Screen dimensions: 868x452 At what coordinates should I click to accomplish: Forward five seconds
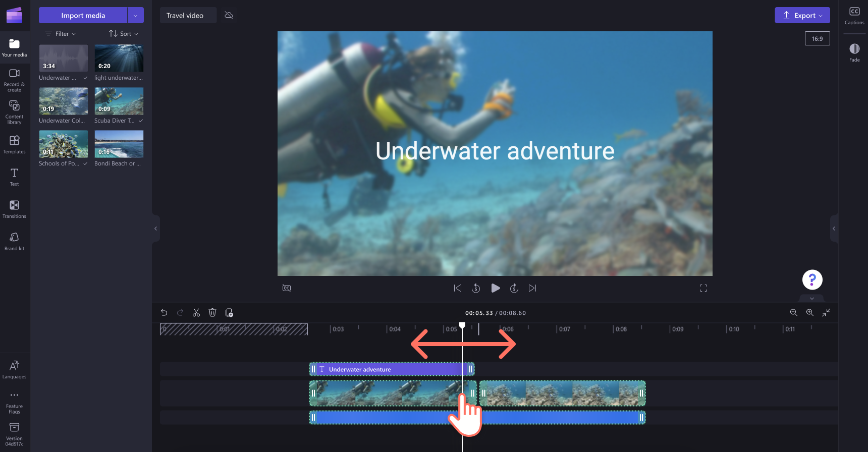514,288
